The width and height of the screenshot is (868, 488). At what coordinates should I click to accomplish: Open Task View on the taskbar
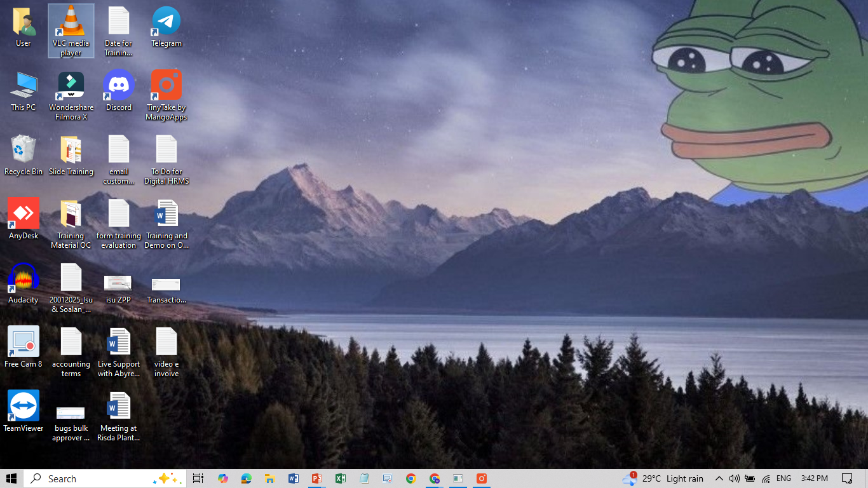(197, 478)
